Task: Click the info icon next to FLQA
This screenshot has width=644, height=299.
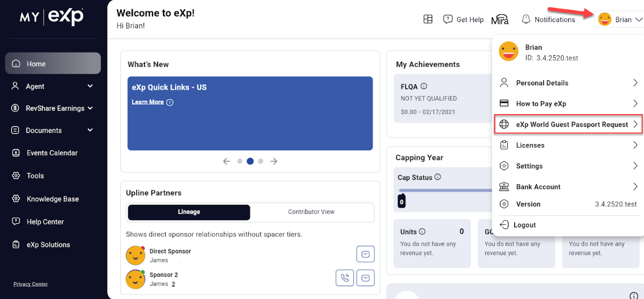Action: click(424, 86)
